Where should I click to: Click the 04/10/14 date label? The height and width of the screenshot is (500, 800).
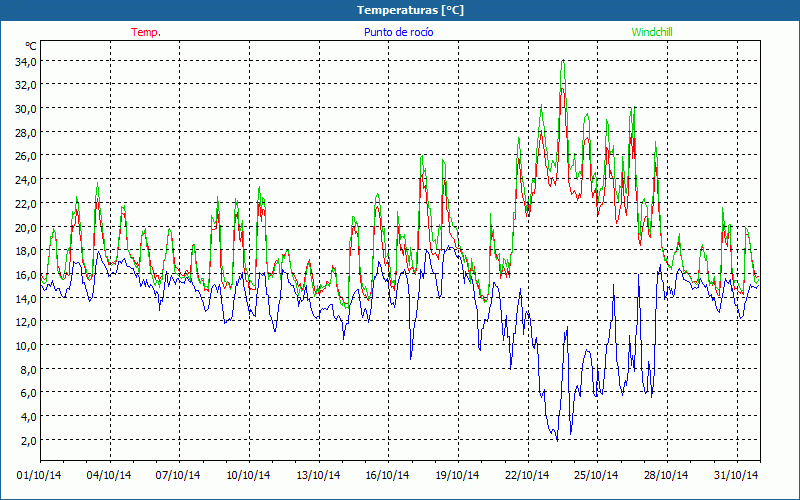click(109, 475)
